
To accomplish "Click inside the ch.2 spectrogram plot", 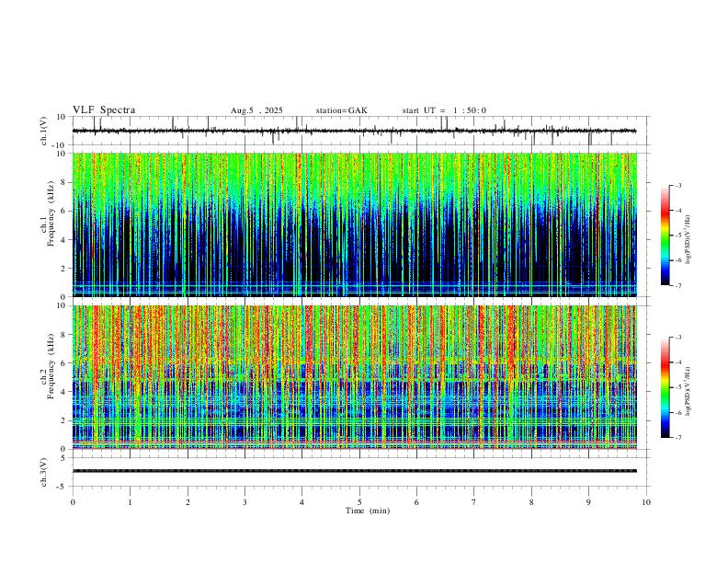I will coord(355,377).
